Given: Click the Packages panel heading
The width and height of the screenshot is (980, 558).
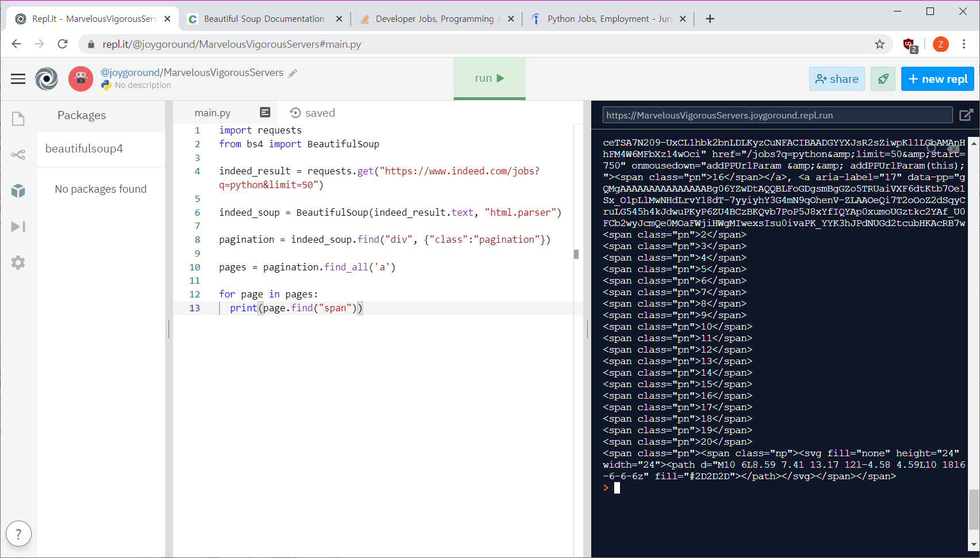Looking at the screenshot, I should click(82, 115).
